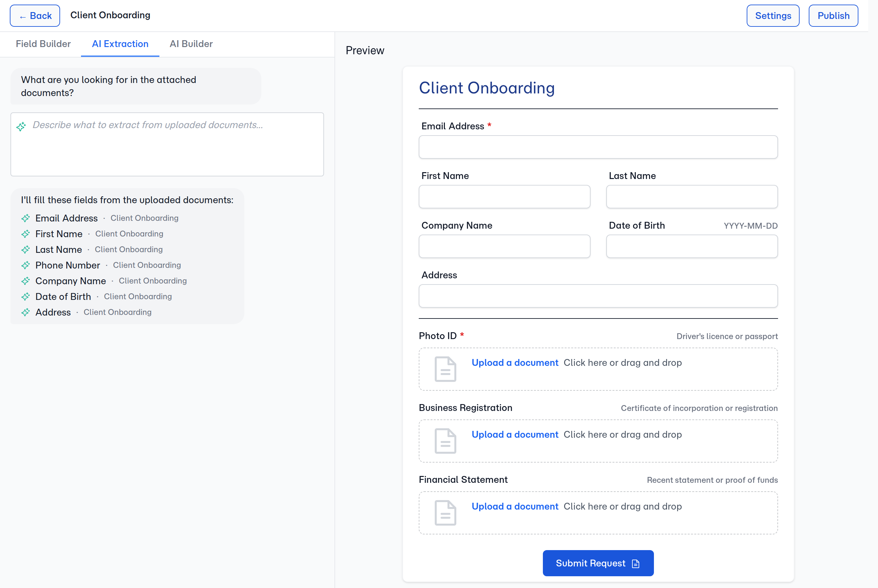The image size is (878, 588).
Task: Click the sparkle icon beside Date of Birth
Action: click(25, 297)
